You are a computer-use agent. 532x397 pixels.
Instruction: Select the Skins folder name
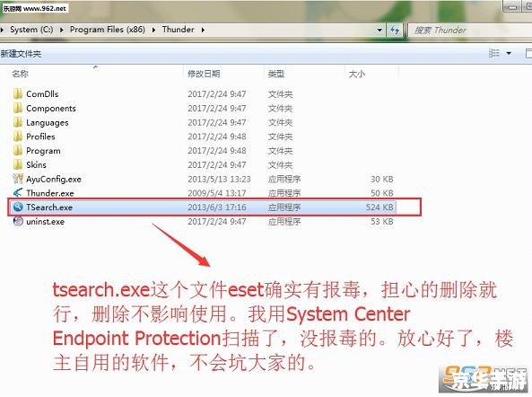[x=36, y=164]
